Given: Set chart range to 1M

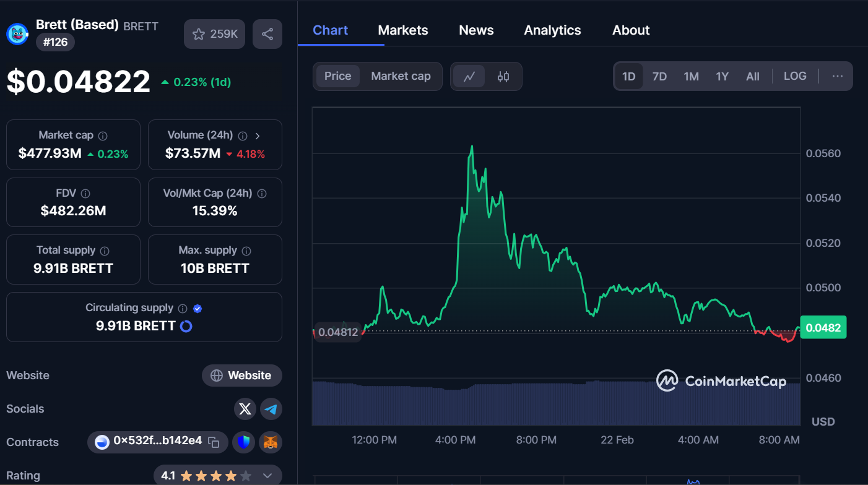Looking at the screenshot, I should coord(692,77).
